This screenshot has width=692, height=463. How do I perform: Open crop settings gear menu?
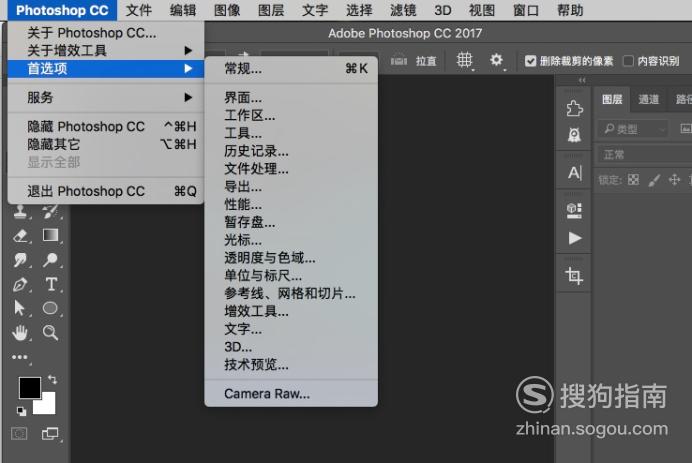tap(496, 60)
